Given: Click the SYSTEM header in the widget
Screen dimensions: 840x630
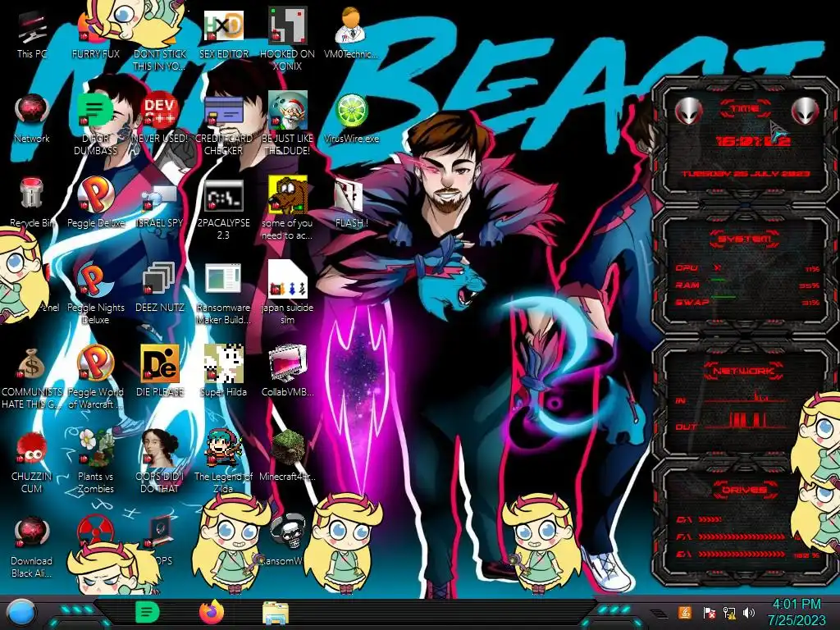Looking at the screenshot, I should 745,239.
